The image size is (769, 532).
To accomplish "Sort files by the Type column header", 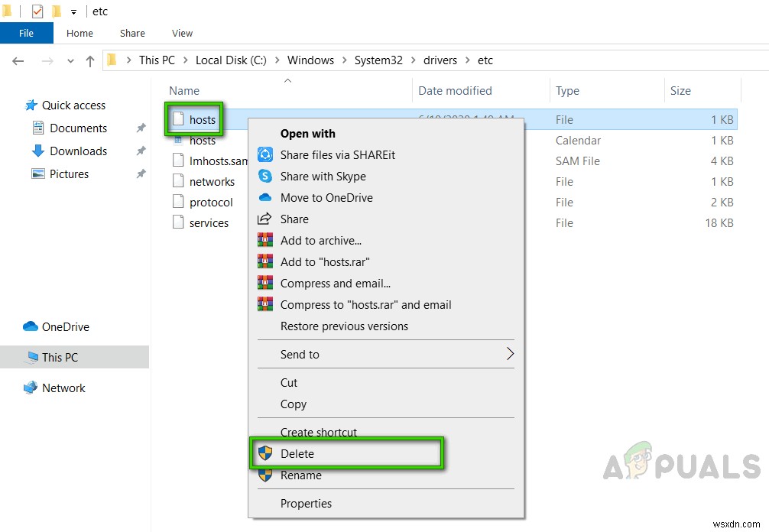I will click(607, 91).
